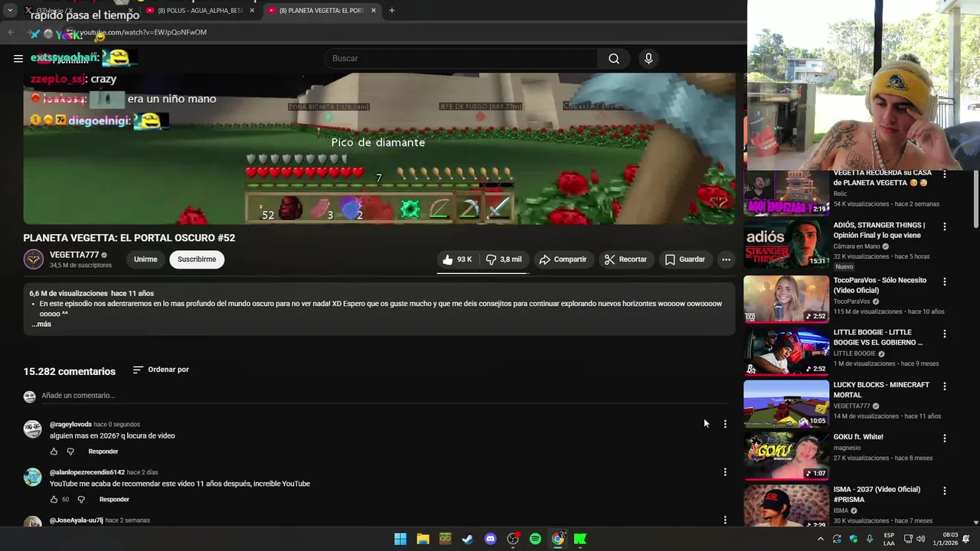Open ISMA - 2037 video thumbnail
This screenshot has width=980, height=551.
pos(786,505)
